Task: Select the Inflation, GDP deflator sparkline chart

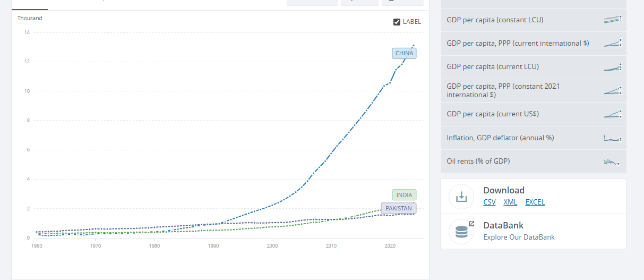Action: (x=612, y=138)
